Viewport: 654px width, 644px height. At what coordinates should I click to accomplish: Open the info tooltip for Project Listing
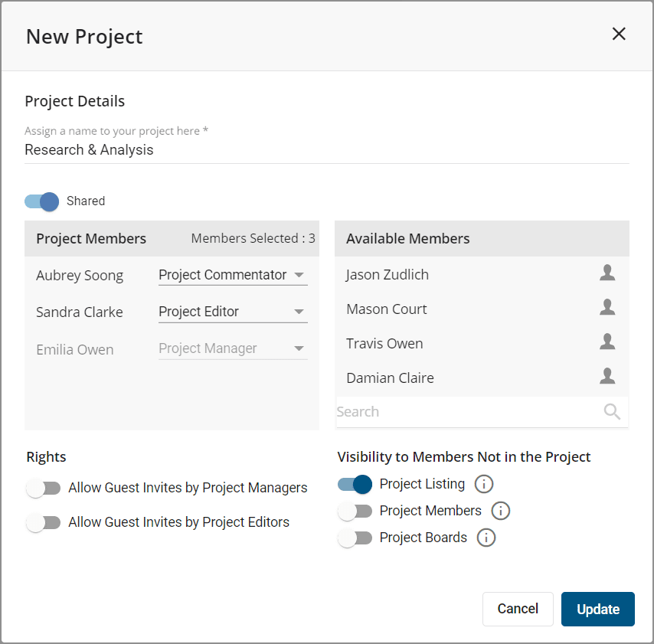(x=485, y=484)
